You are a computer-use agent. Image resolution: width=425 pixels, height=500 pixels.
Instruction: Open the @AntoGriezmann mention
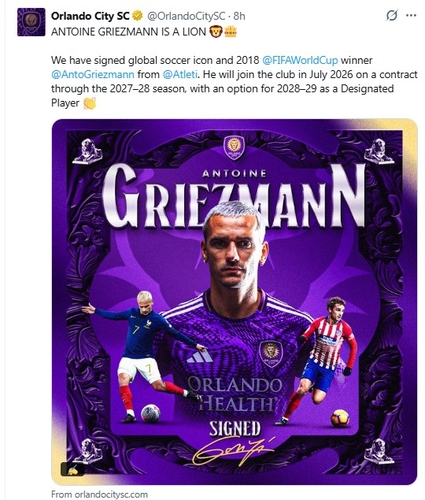93,74
